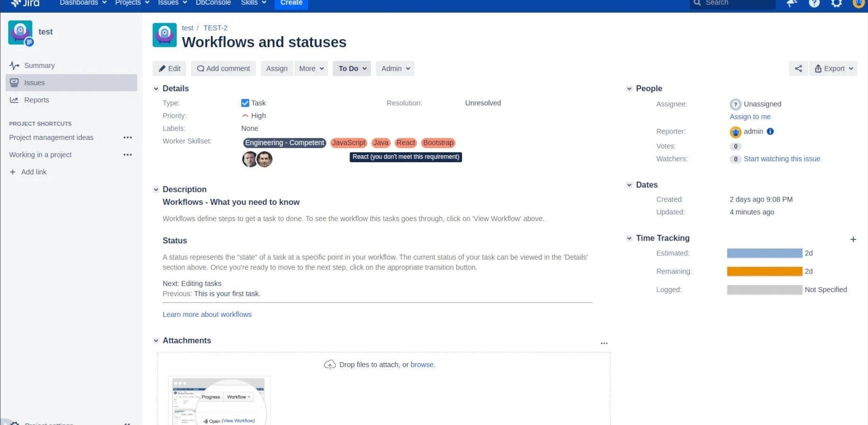The height and width of the screenshot is (425, 868).
Task: Open the More actions dropdown
Action: pyautogui.click(x=311, y=68)
